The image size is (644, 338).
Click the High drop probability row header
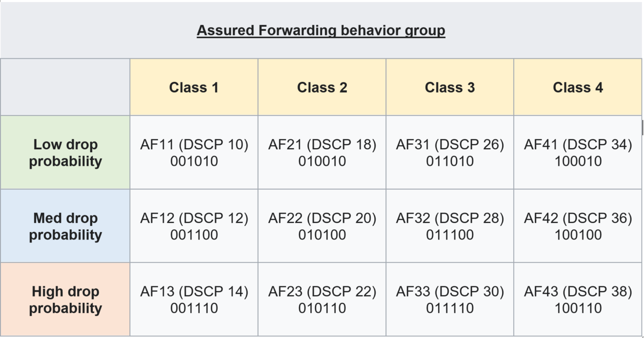(x=65, y=299)
